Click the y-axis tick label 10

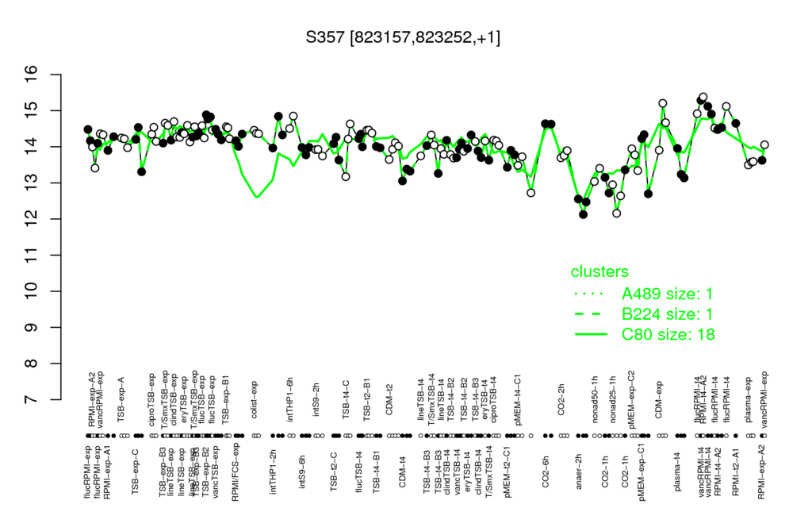(x=32, y=291)
